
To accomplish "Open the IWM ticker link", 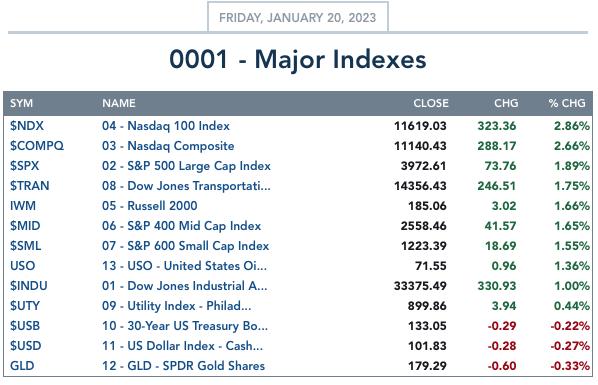I will pyautogui.click(x=23, y=206).
